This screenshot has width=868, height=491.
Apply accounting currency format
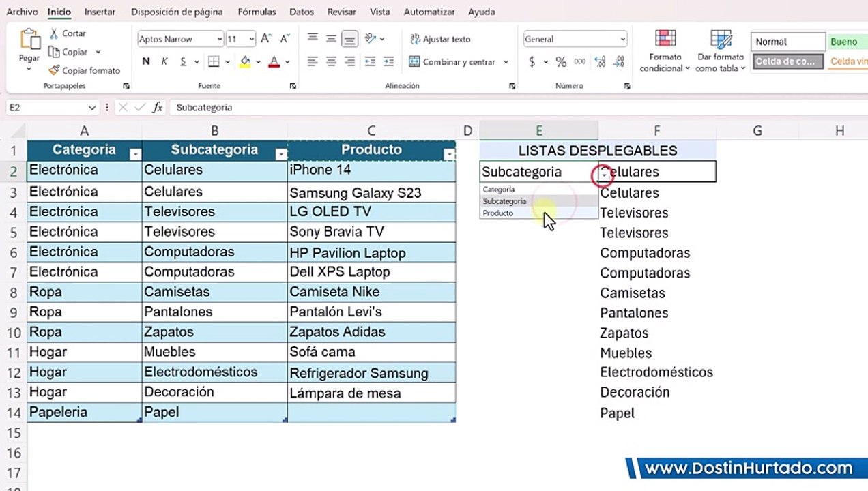[x=532, y=62]
